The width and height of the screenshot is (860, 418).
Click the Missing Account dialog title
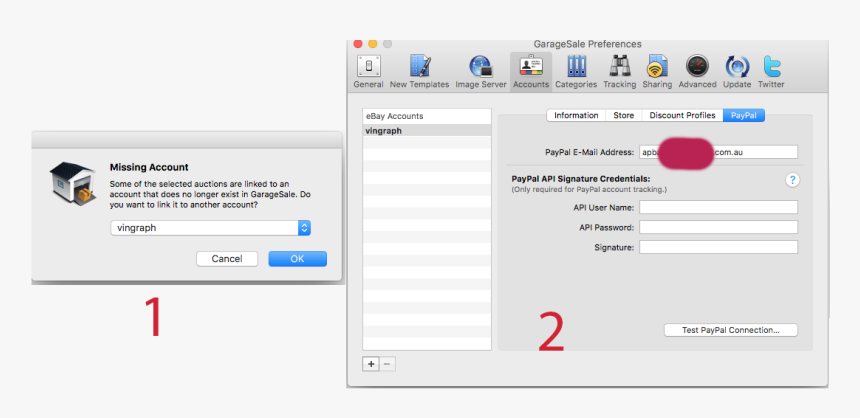[149, 167]
